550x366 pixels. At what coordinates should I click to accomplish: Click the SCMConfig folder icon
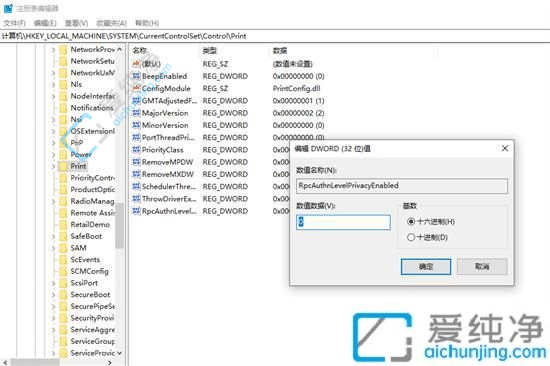(63, 271)
